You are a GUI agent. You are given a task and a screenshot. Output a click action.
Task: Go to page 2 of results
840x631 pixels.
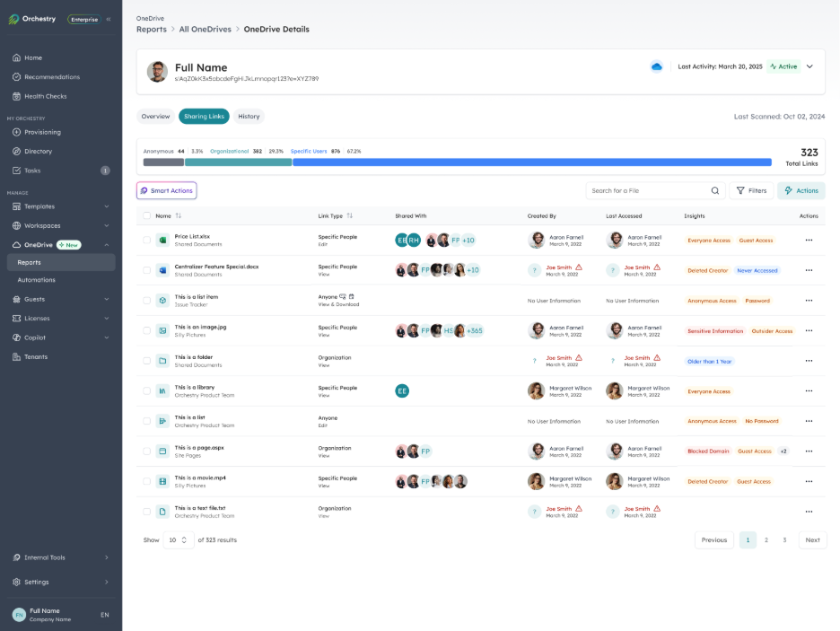766,540
